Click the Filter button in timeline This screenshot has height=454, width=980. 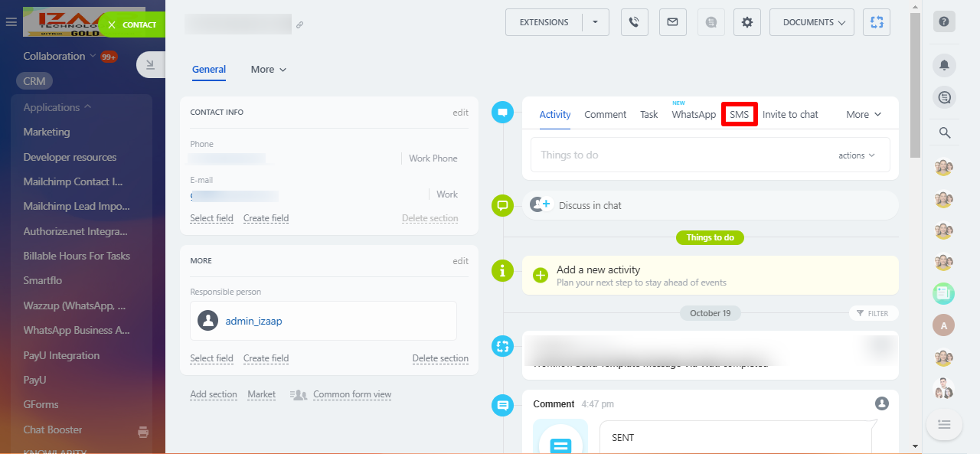tap(873, 313)
